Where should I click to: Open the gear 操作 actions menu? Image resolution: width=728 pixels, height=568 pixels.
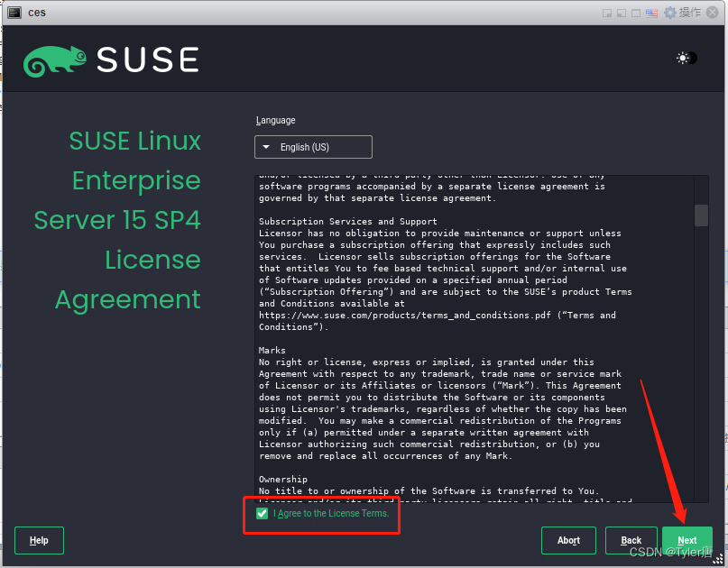[x=682, y=13]
